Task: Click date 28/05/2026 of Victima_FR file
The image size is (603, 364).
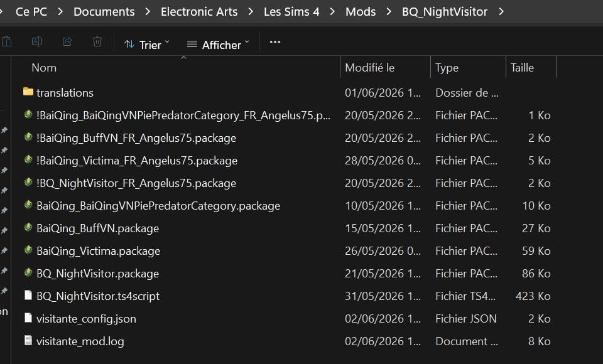Action: [x=383, y=161]
